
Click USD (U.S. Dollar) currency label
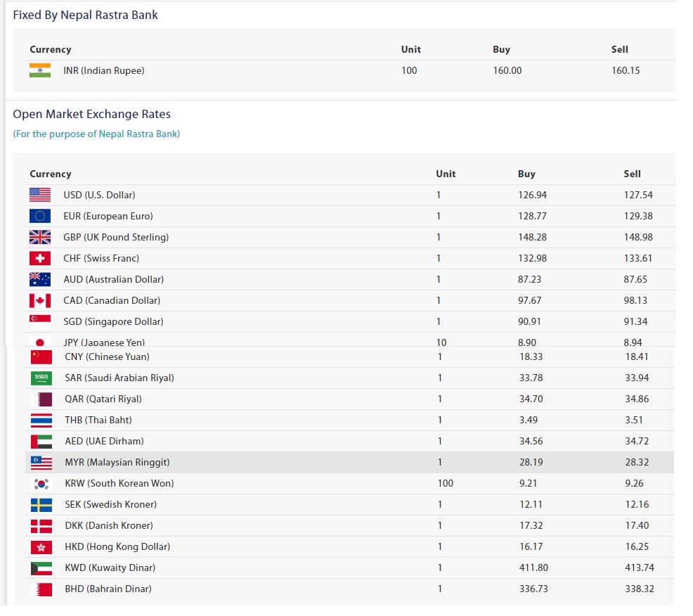coord(99,195)
